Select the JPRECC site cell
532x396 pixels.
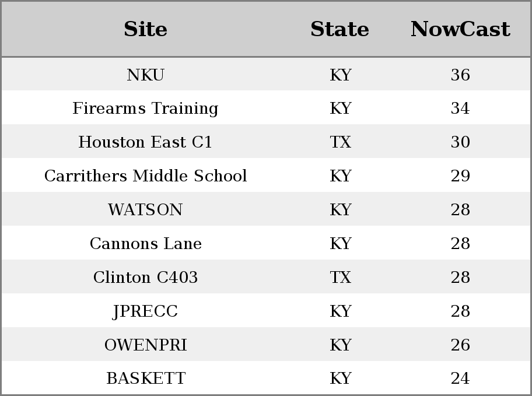145,311
